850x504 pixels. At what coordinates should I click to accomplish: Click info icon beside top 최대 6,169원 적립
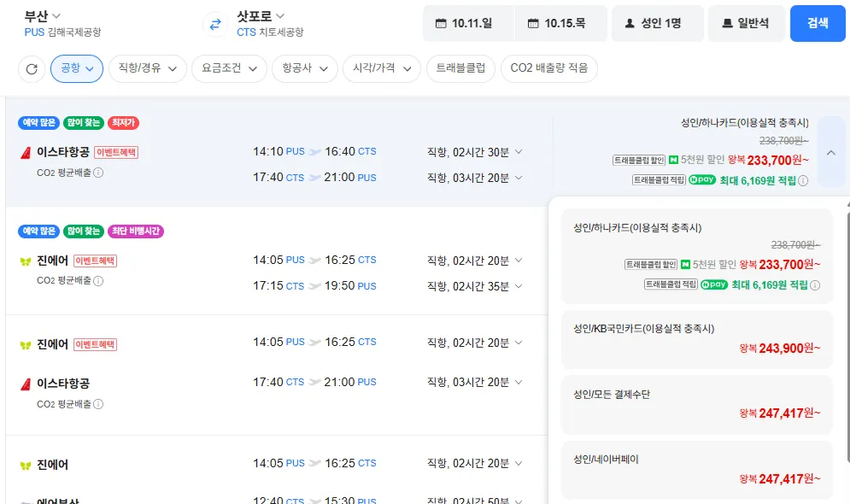pyautogui.click(x=803, y=180)
